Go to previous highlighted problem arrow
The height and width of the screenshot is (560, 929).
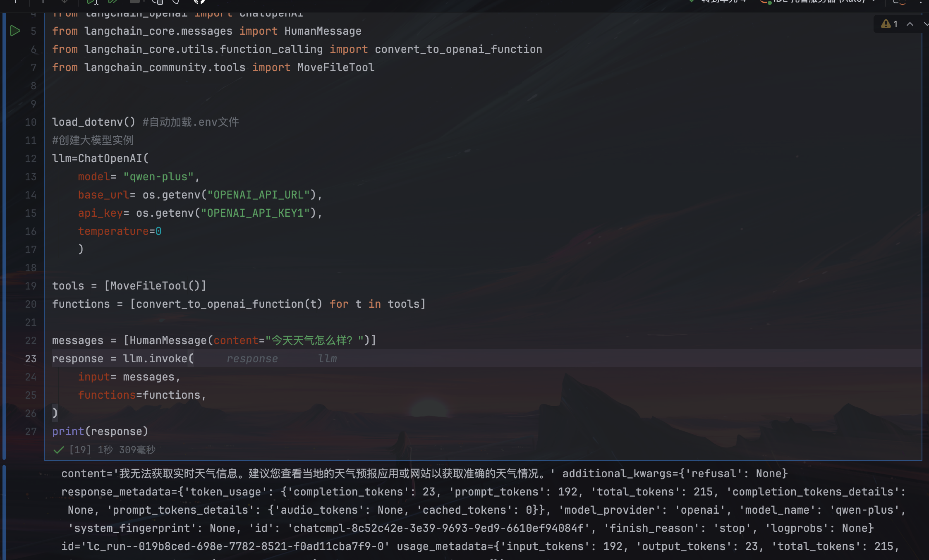point(910,24)
